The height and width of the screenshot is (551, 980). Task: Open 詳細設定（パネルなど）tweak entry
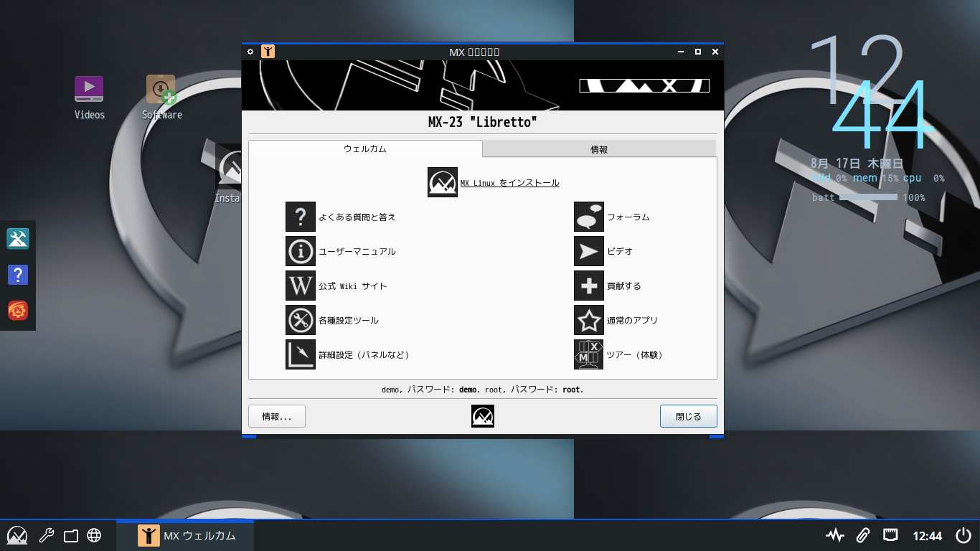(x=348, y=354)
